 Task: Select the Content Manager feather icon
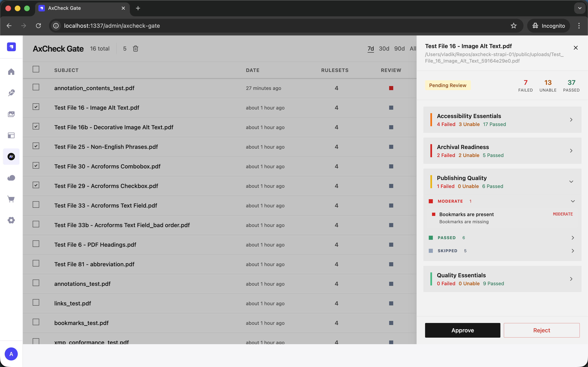pyautogui.click(x=11, y=93)
